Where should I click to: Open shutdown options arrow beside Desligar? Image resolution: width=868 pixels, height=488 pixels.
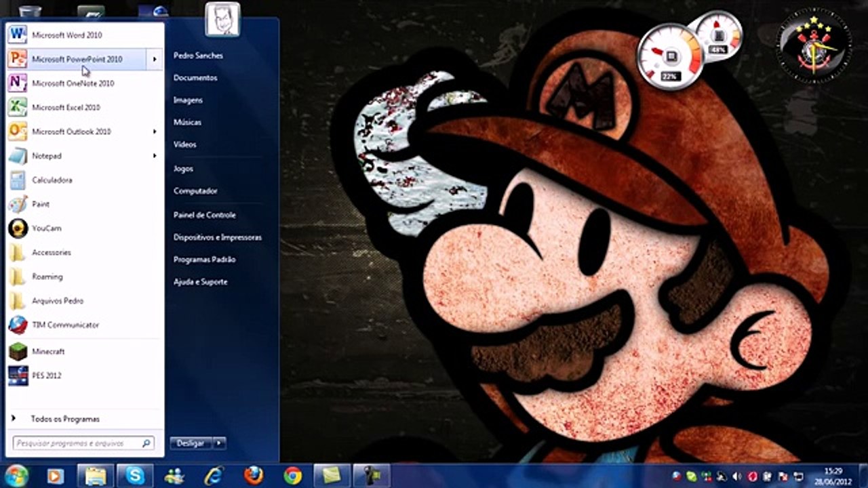coord(218,443)
